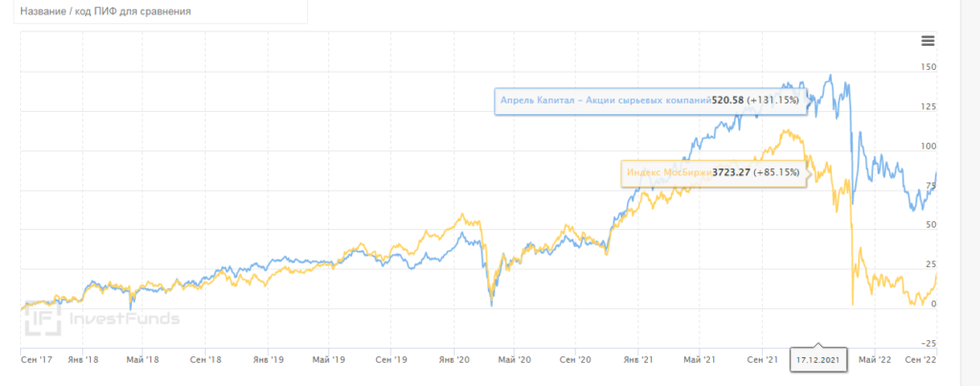The height and width of the screenshot is (386, 980).
Task: Click the 50 y-axis value
Action: [931, 224]
